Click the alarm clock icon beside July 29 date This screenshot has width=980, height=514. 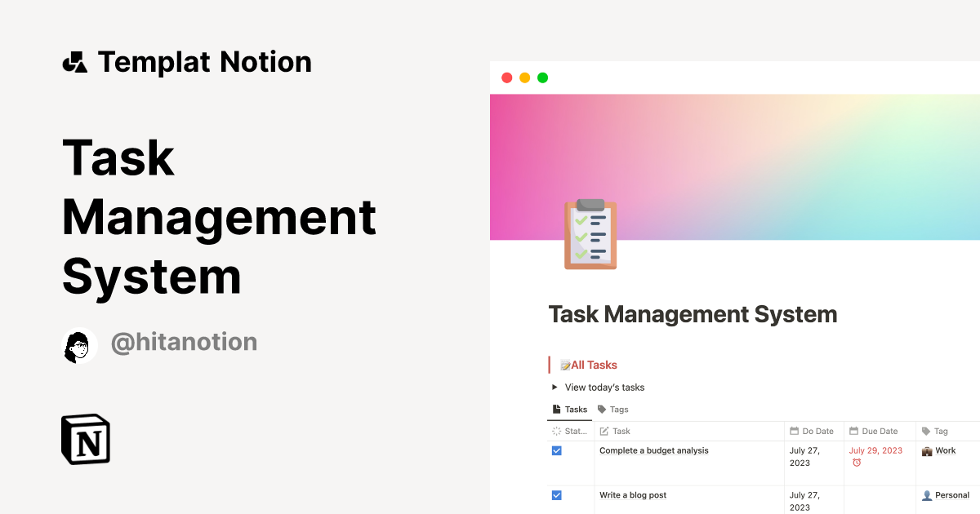(x=856, y=462)
